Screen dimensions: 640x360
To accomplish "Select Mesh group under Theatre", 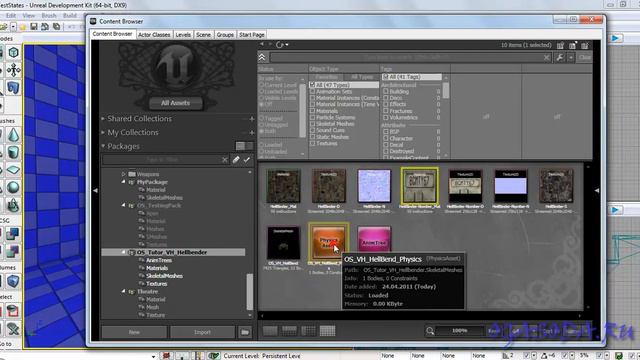I will pyautogui.click(x=152, y=307).
